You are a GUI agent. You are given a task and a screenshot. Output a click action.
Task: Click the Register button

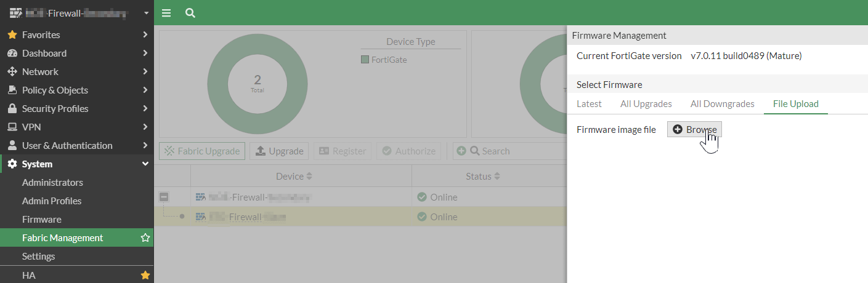(343, 151)
